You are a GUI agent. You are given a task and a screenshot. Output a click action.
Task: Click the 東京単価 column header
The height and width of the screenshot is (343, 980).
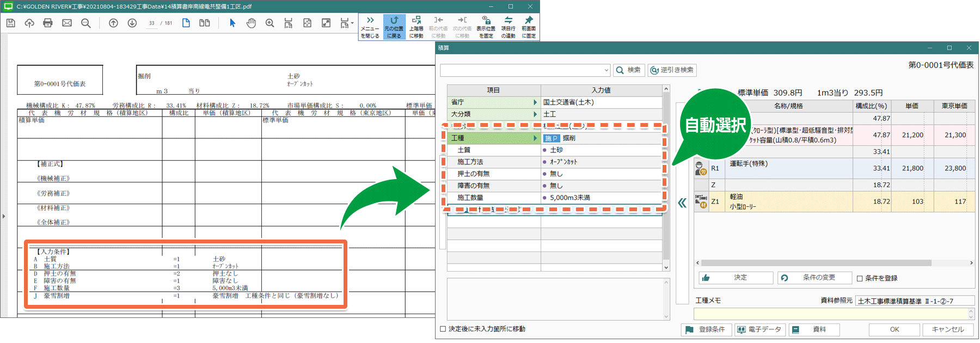tap(954, 106)
